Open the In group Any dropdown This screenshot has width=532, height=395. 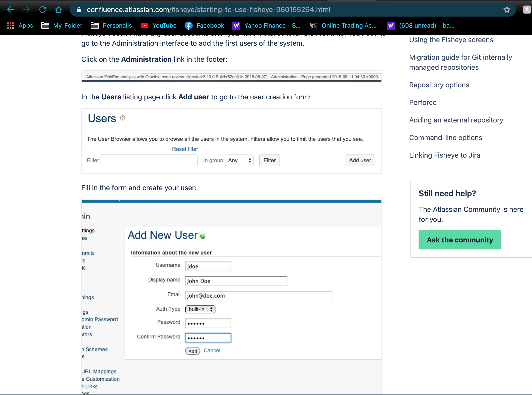coord(239,160)
